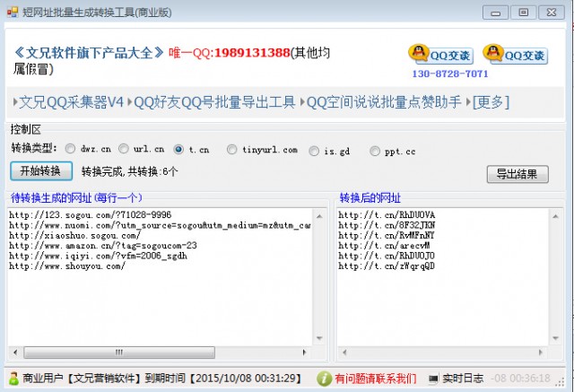Viewport: 574px width, 392px height.
Task: Click right arrow of source list horizontal scrollbar
Action: 304,353
